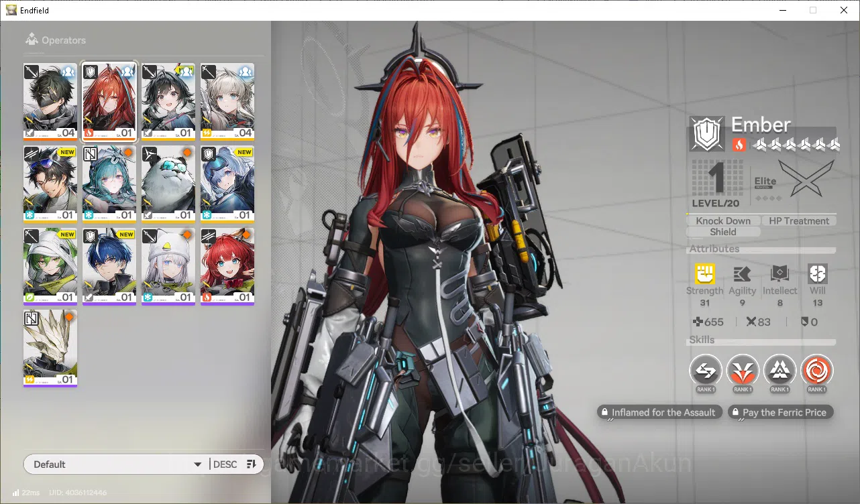860x504 pixels.
Task: Click the Attributes section heading
Action: (714, 249)
